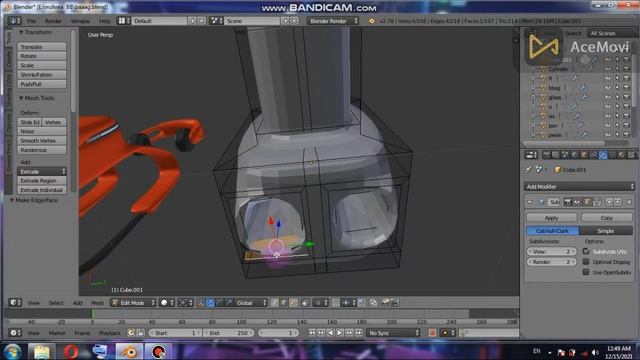Toggle the timeline auto-keying record button
Screen dimensions: 640x360
point(432,333)
